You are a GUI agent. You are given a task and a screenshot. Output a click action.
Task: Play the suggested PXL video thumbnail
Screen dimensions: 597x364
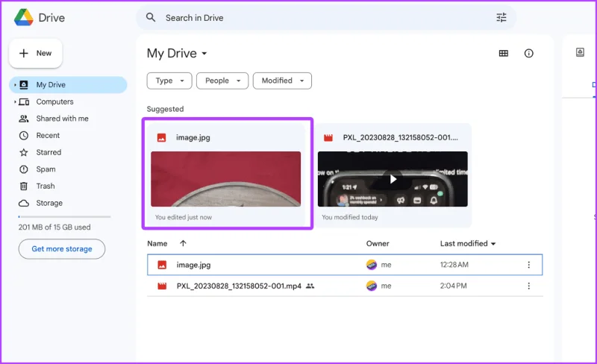click(x=393, y=179)
